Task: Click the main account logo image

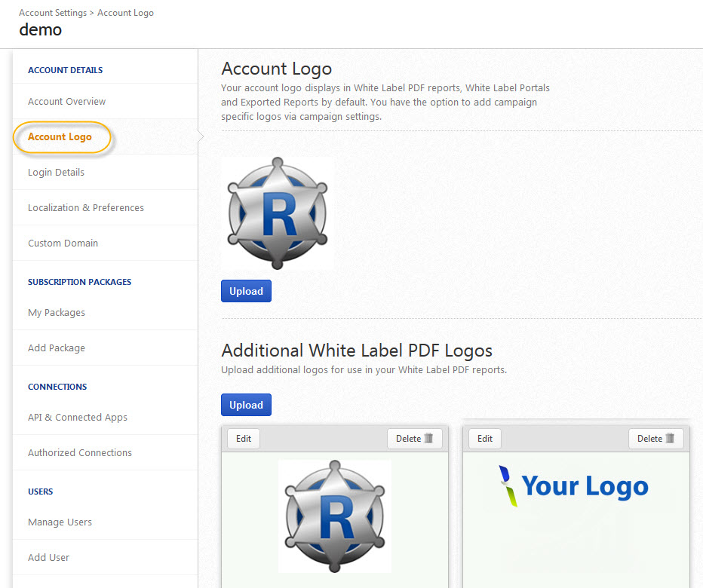Action: [x=278, y=213]
